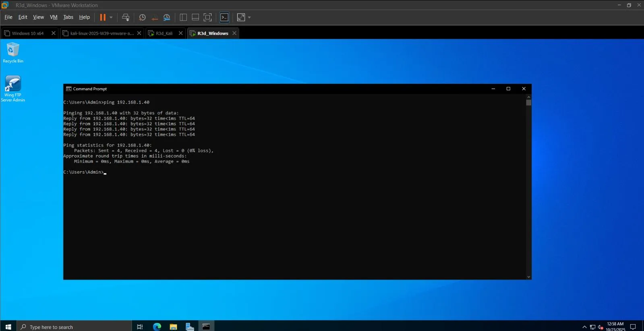Viewport: 644px width, 331px height.
Task: Maximize the Command Prompt window
Action: click(508, 89)
